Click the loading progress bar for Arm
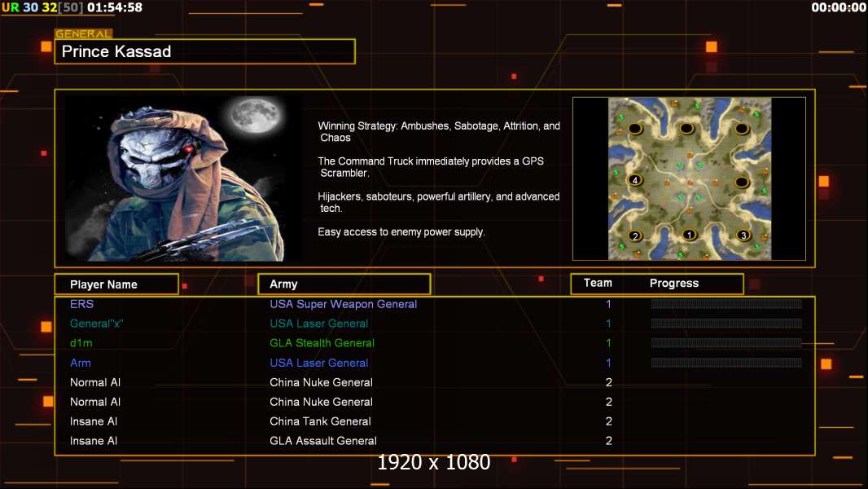Image resolution: width=868 pixels, height=489 pixels. (726, 363)
